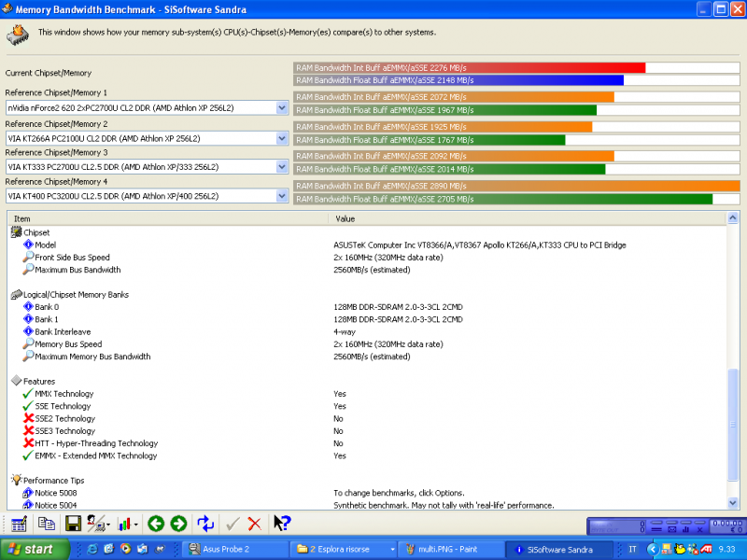The width and height of the screenshot is (747, 560).
Task: Click the scroll up arrow of results list
Action: (x=733, y=218)
